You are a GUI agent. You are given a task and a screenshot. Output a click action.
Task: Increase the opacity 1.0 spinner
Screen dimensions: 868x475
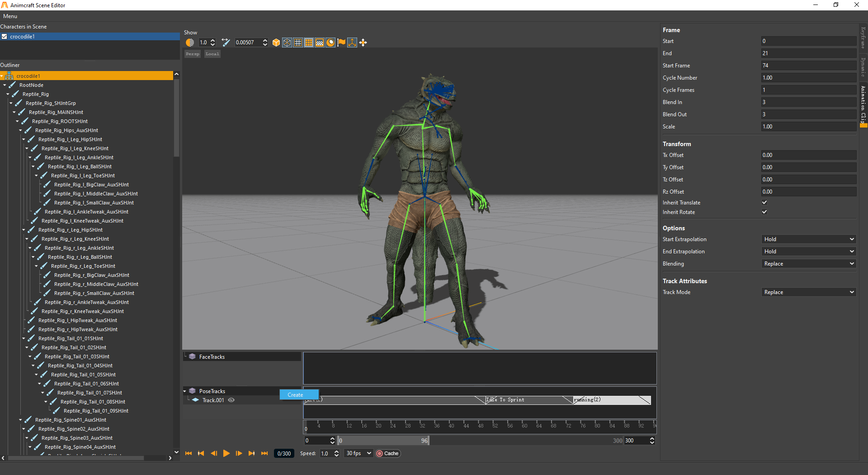point(213,40)
